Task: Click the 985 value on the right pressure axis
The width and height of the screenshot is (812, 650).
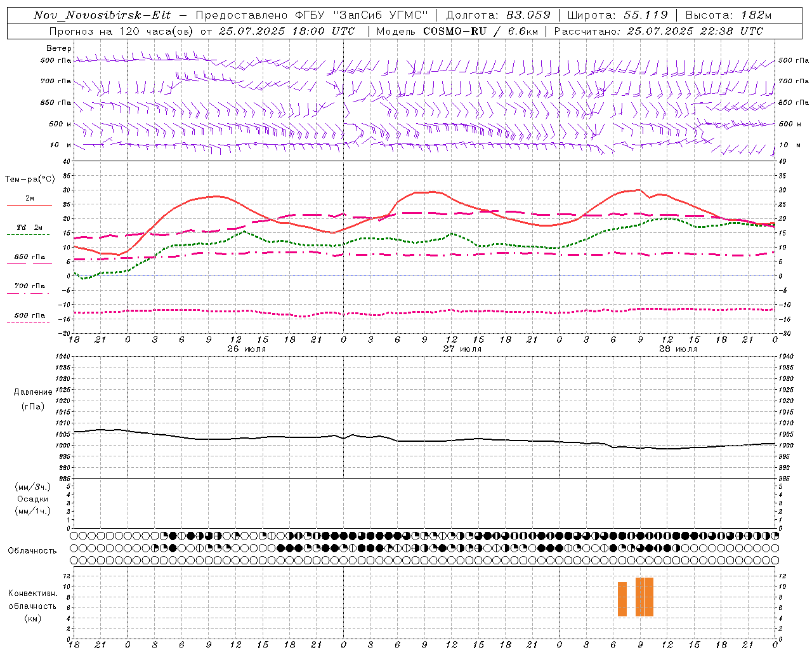Action: coord(784,479)
